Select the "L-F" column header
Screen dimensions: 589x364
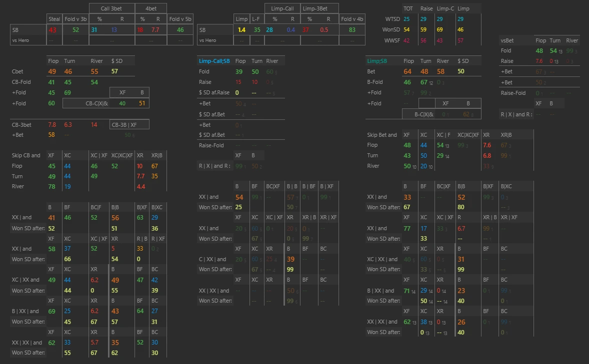(256, 19)
